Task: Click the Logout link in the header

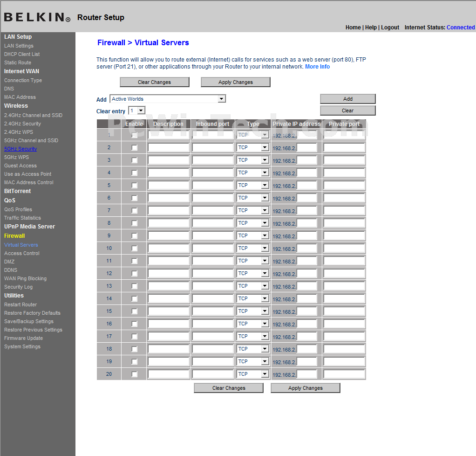Action: (x=390, y=28)
